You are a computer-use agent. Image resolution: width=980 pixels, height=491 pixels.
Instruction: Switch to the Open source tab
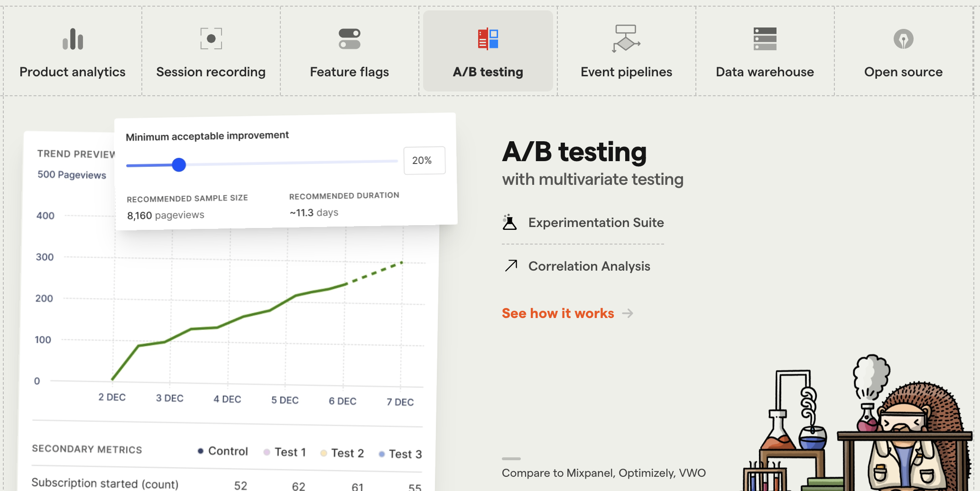pos(904,51)
